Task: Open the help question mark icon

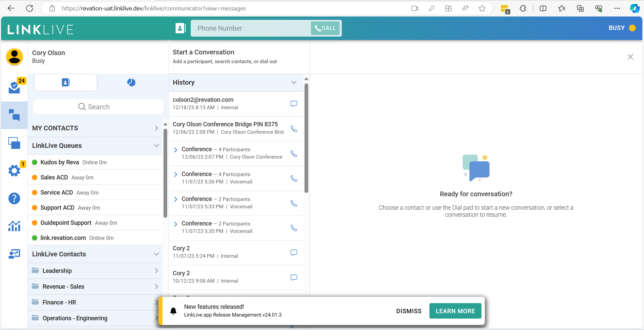Action: [14, 198]
